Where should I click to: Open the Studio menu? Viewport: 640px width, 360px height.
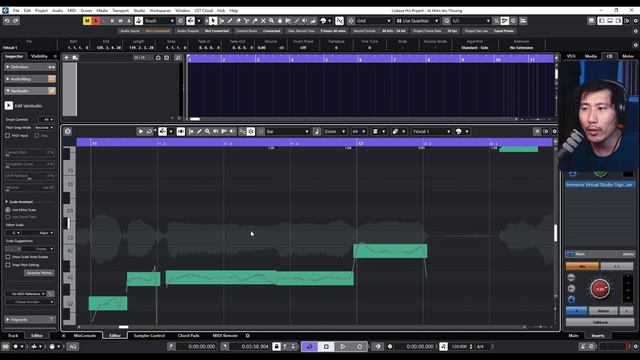(x=139, y=11)
